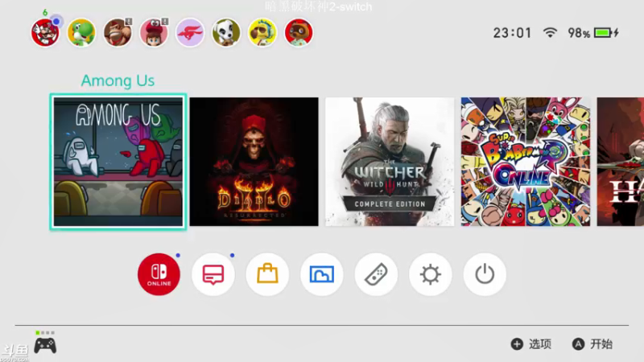Open the Nintendo eShop bag icon
The image size is (644, 362).
(x=267, y=274)
